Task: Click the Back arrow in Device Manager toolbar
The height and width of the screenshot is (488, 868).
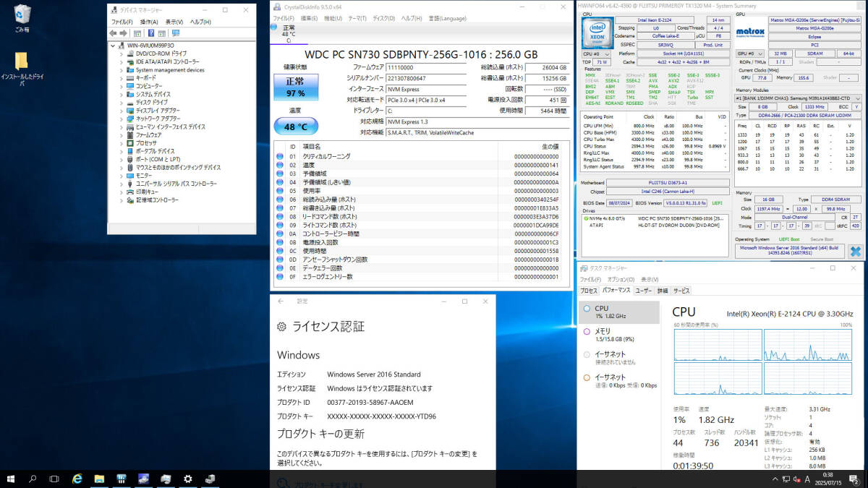Action: pos(114,33)
